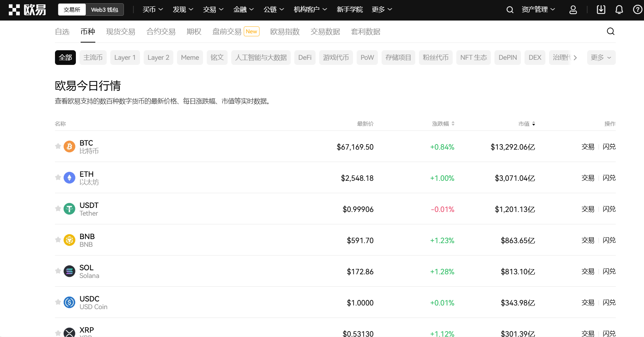Expand the 更多 category filter dropdown
The height and width of the screenshot is (337, 644).
(601, 58)
